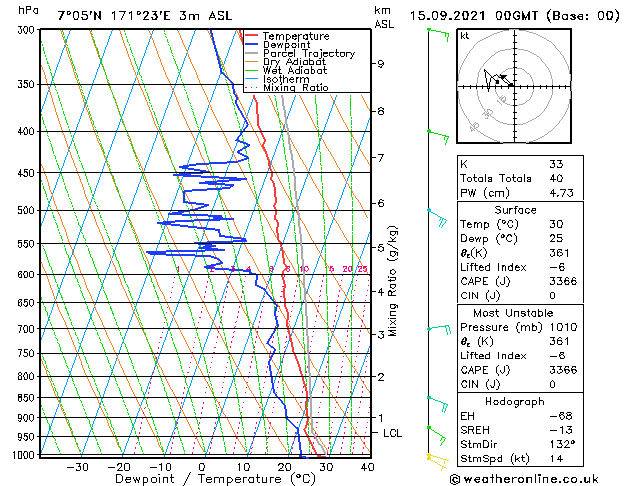Click the 500 hPa pressure label
629x486 pixels.
point(28,211)
